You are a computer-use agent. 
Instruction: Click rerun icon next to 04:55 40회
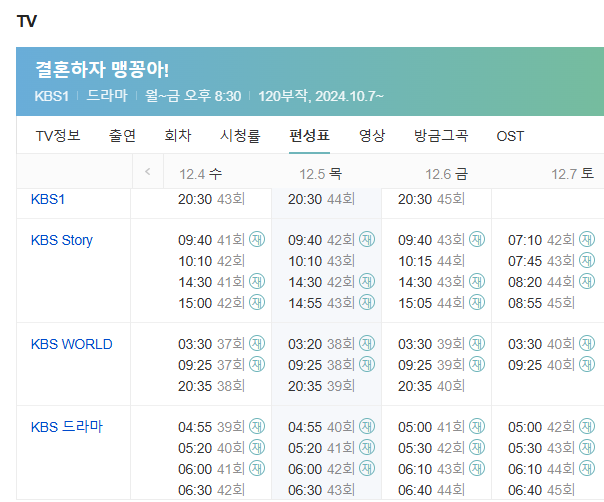click(x=367, y=426)
